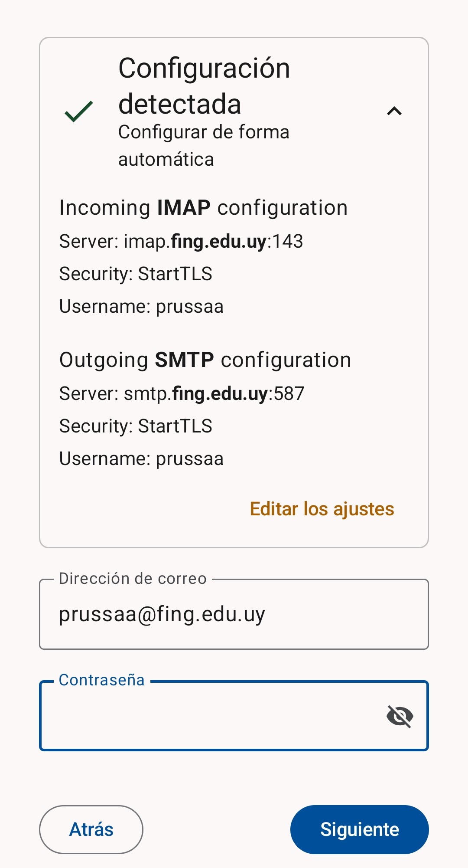Screen dimensions: 468x868
Task: Tap the imap.fing.edu.uy:143 server line
Action: tap(181, 241)
